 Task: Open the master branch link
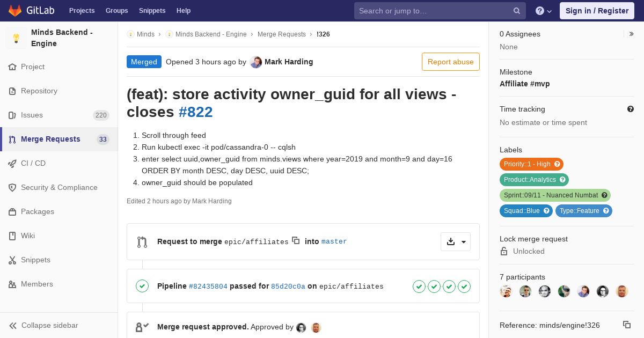click(334, 241)
